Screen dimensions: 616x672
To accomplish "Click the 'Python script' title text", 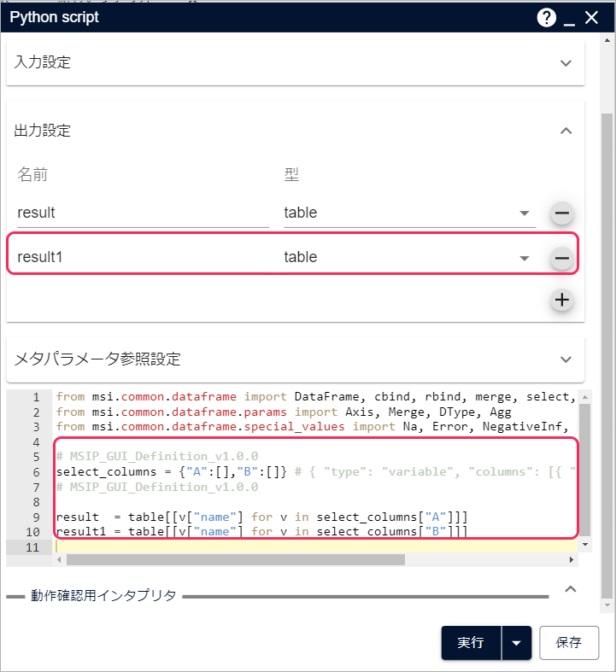I will click(x=54, y=18).
